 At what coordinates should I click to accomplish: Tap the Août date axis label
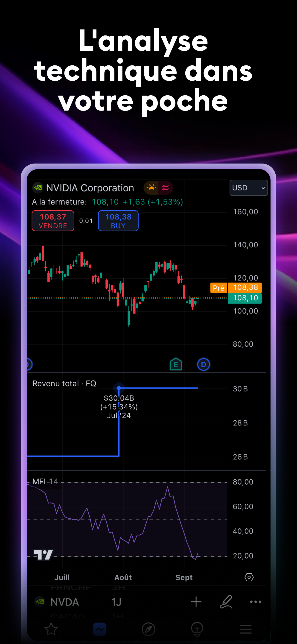click(x=123, y=577)
